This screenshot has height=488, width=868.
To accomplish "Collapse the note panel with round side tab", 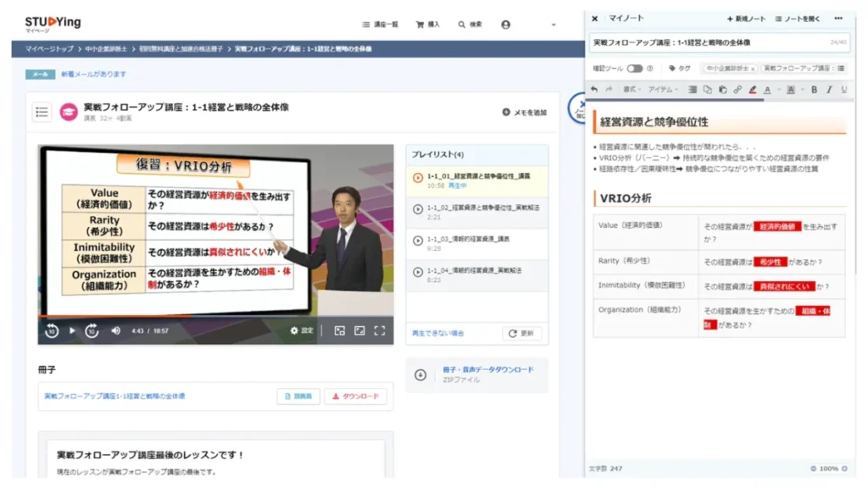I will pyautogui.click(x=576, y=108).
